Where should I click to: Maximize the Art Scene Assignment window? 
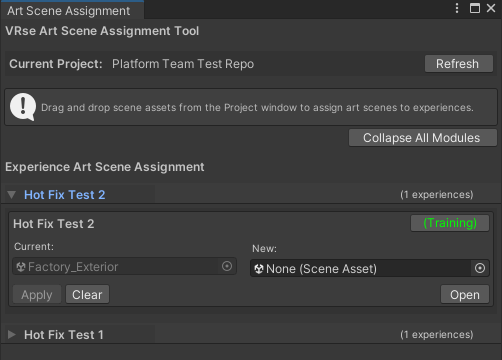click(475, 8)
